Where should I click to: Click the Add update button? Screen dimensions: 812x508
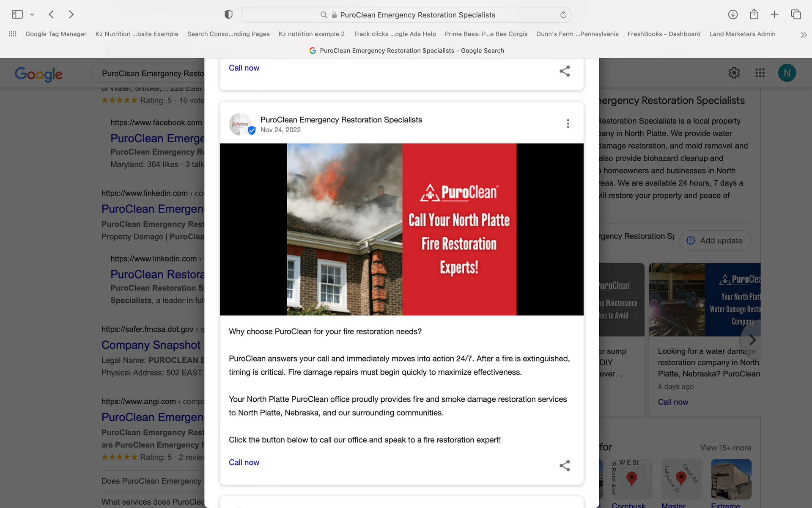(715, 240)
